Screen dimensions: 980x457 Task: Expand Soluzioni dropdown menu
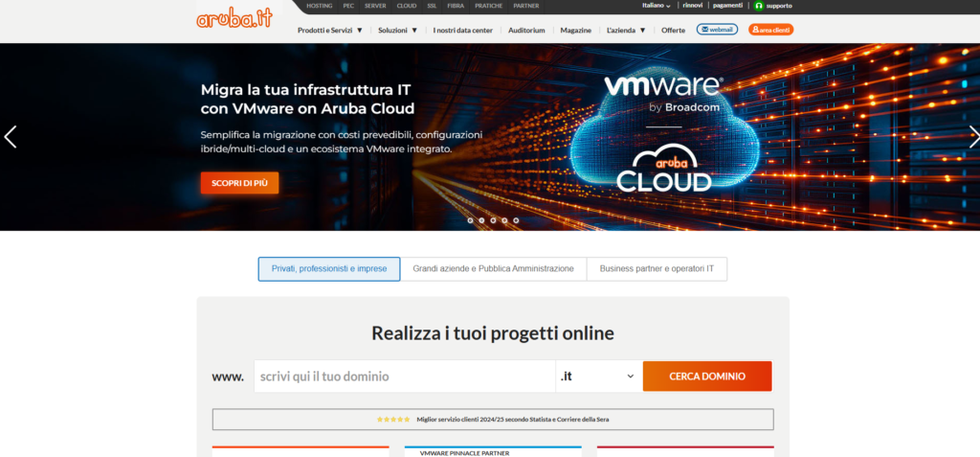point(397,30)
